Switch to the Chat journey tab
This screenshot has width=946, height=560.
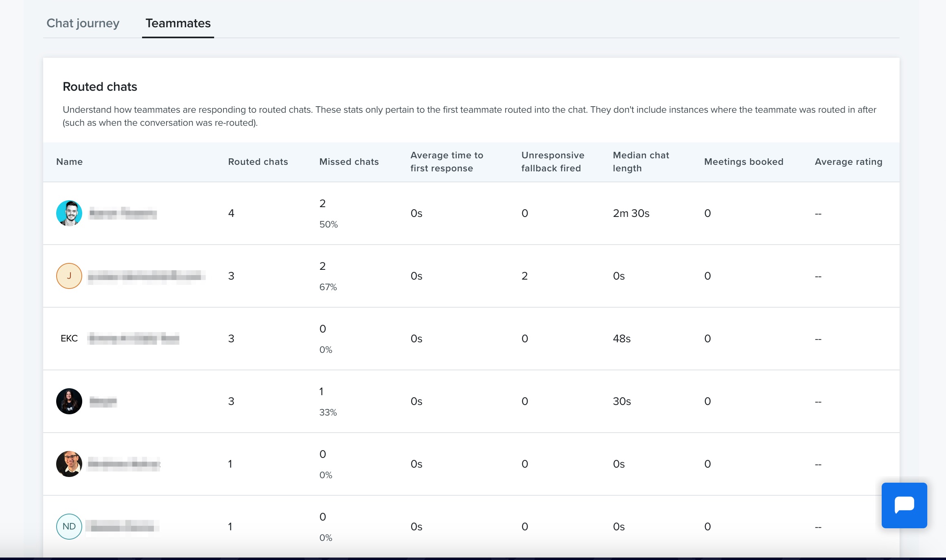pyautogui.click(x=83, y=23)
